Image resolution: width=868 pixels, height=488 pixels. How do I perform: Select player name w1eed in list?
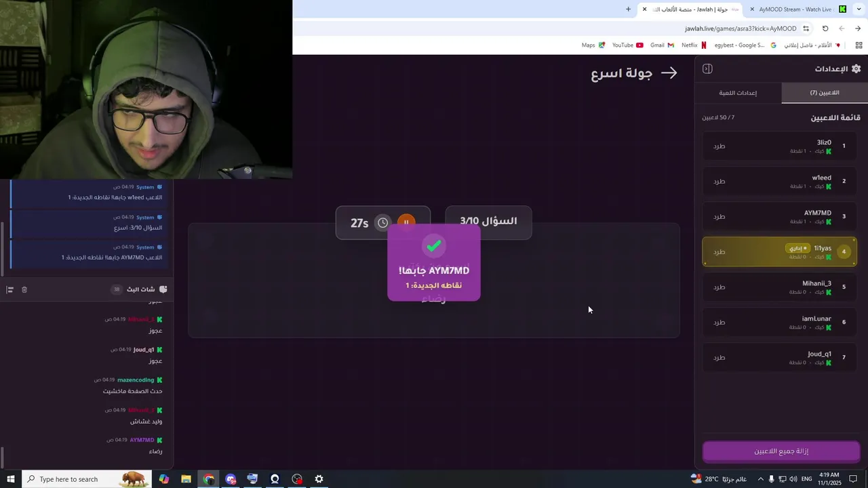(x=822, y=178)
